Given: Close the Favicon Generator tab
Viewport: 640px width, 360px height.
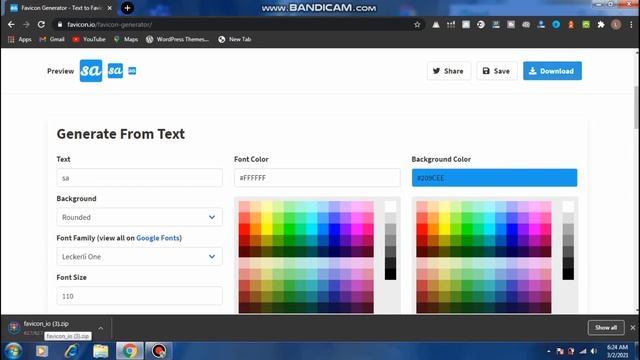Looking at the screenshot, I should [x=109, y=8].
